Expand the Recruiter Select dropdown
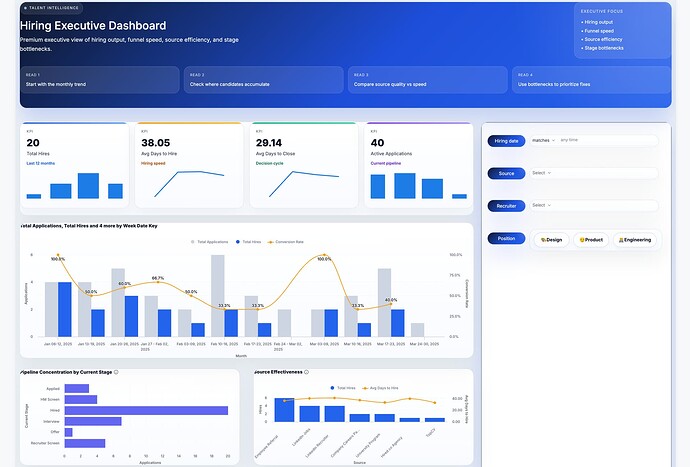 (594, 205)
